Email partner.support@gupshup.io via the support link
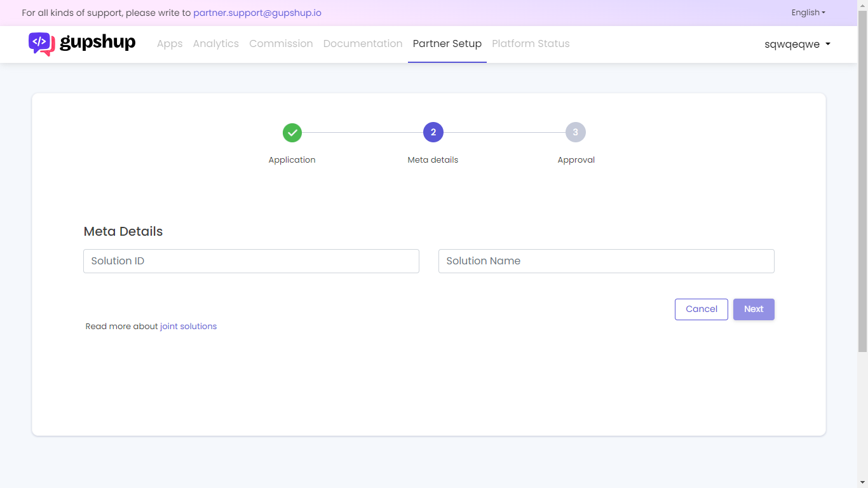Viewport: 868px width, 488px height. (257, 13)
